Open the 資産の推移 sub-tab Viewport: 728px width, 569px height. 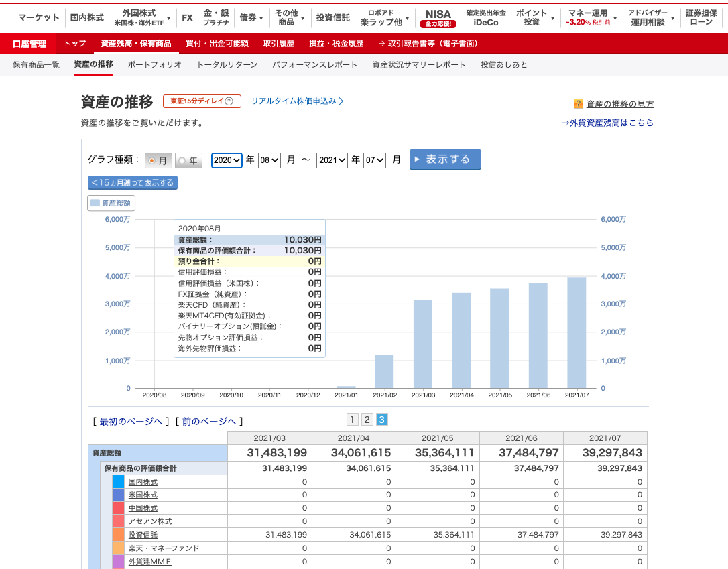pos(94,64)
